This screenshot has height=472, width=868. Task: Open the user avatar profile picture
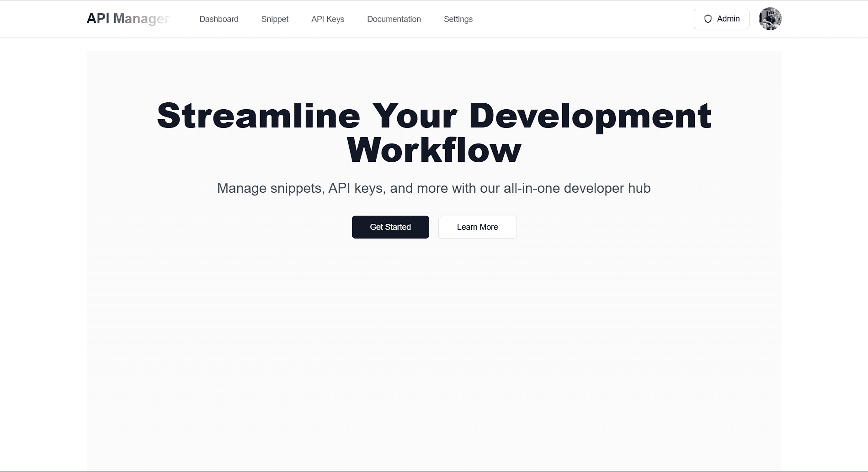[770, 19]
